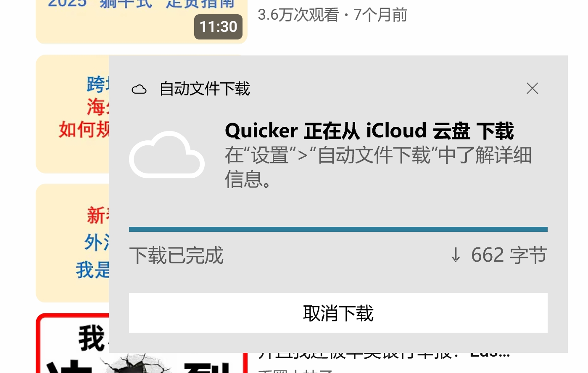Click the small cloud icon beside 自动文件下载
The height and width of the screenshot is (373, 588).
[x=139, y=89]
